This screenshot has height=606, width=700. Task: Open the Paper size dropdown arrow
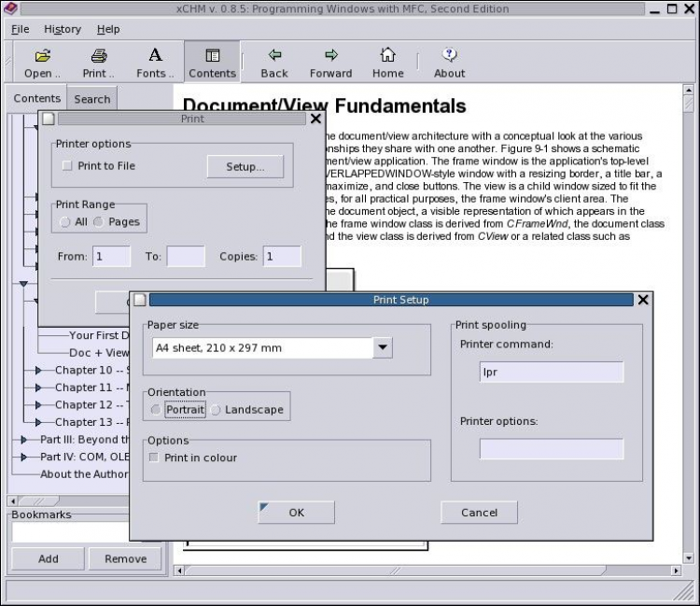click(x=383, y=347)
